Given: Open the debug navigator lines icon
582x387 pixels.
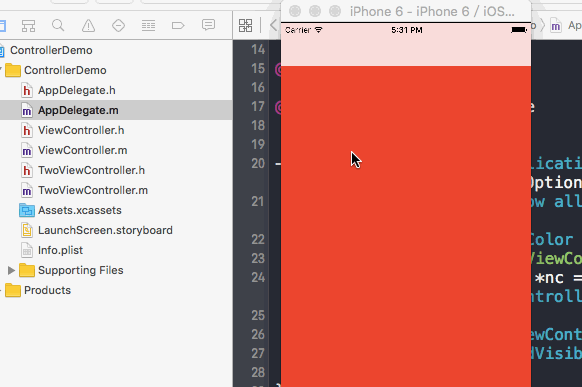Looking at the screenshot, I should click(148, 26).
